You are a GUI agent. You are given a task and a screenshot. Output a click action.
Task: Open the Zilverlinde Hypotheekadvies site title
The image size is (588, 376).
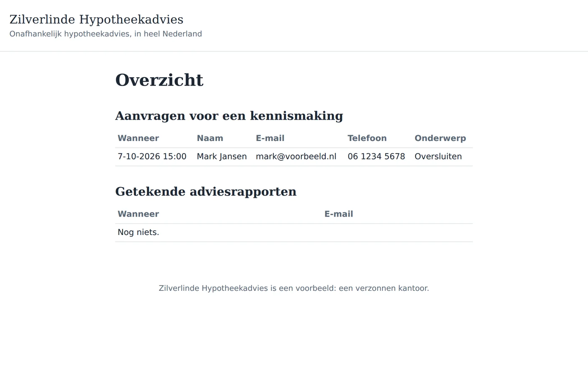tap(96, 20)
